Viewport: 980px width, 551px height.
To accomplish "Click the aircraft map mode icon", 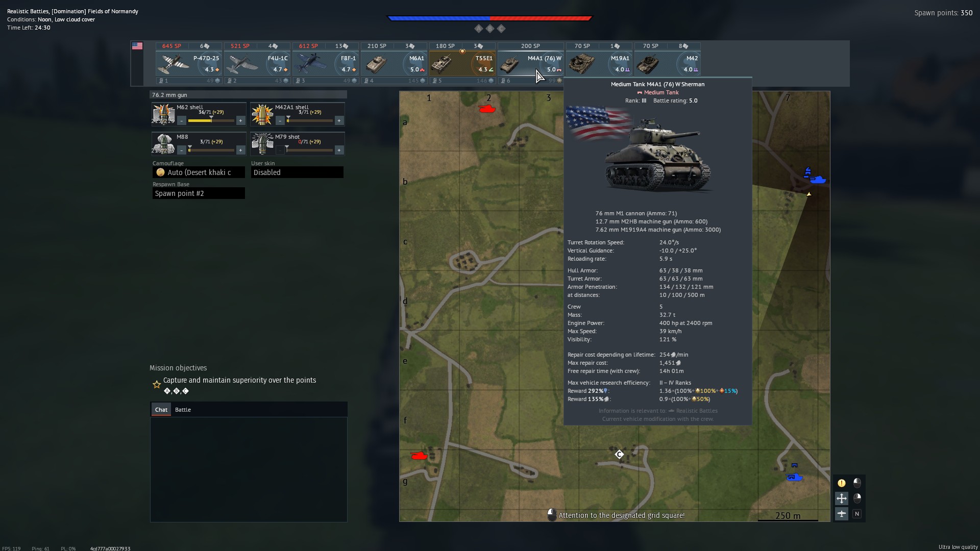I will (842, 514).
